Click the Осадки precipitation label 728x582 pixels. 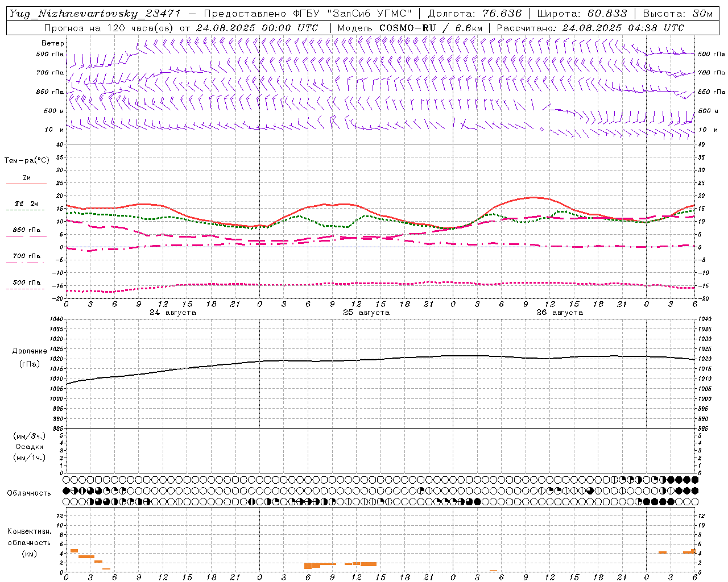pyautogui.click(x=30, y=447)
